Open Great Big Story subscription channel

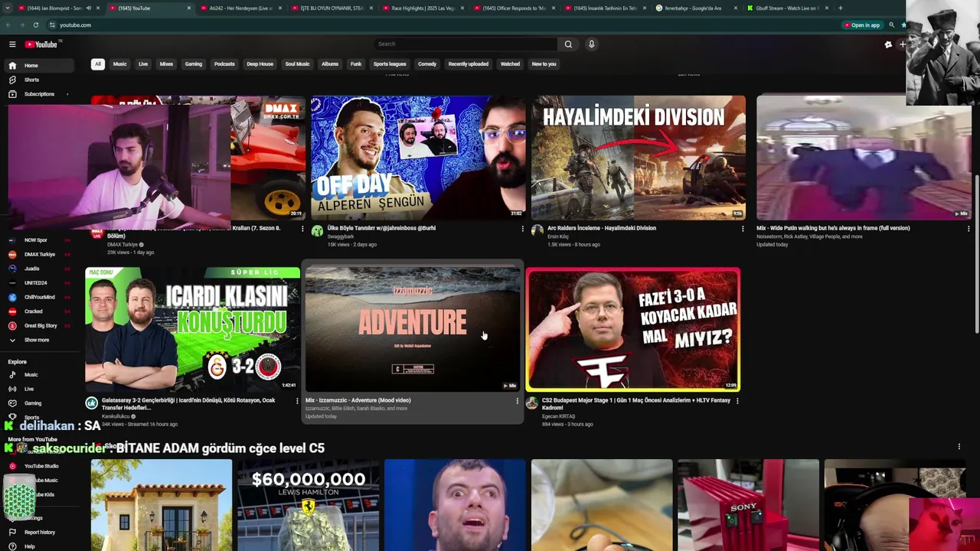coord(40,326)
